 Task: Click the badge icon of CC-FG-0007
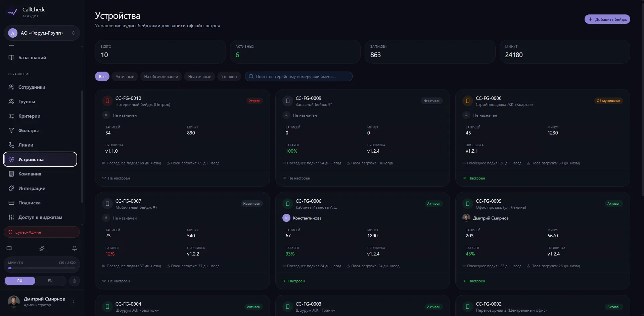107,204
